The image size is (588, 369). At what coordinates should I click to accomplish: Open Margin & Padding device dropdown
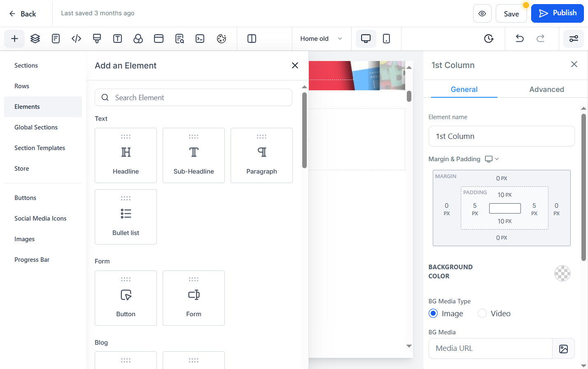pyautogui.click(x=492, y=159)
